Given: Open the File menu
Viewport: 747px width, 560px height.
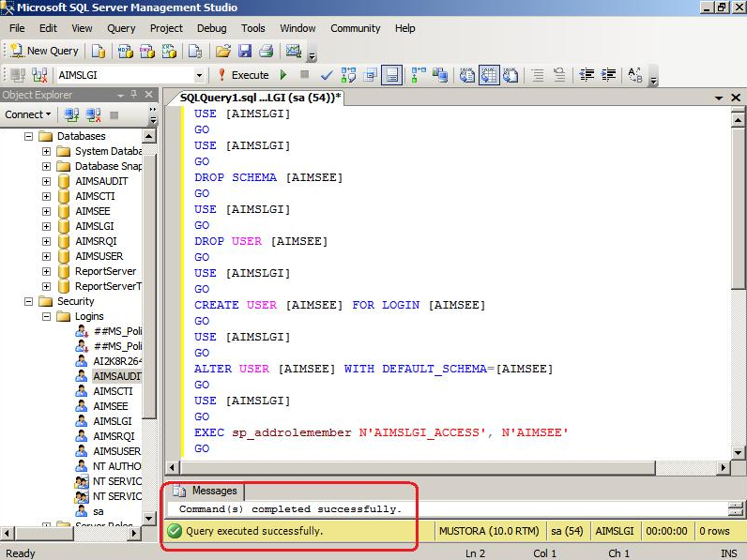Looking at the screenshot, I should click(17, 28).
